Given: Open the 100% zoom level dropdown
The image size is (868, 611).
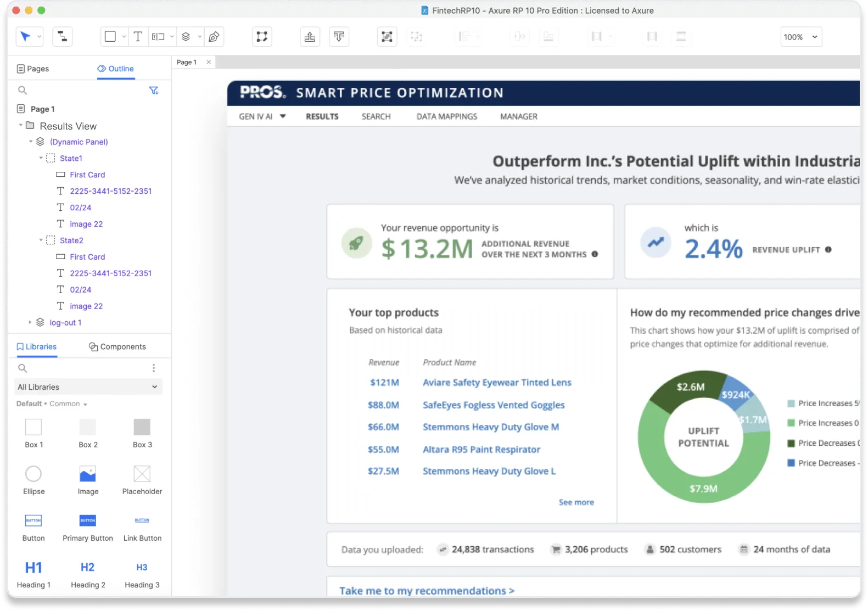Looking at the screenshot, I should tap(801, 37).
